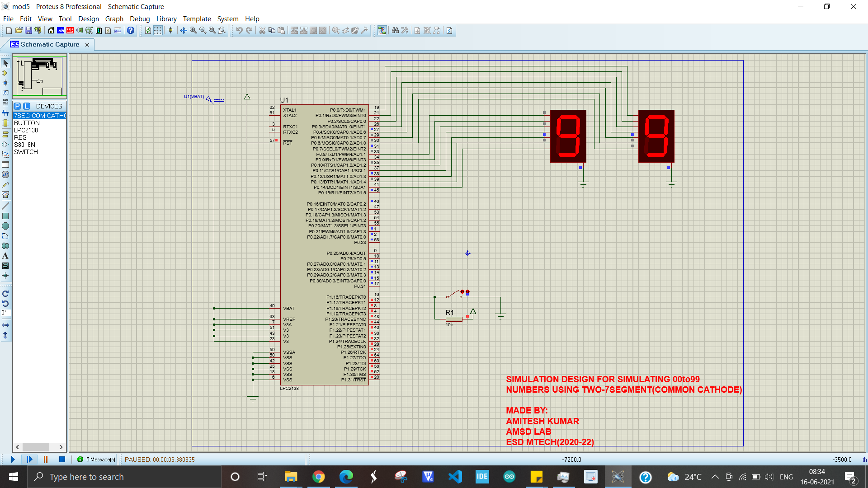The image size is (868, 488).
Task: Set rotation angle in the 0° field
Action: click(x=6, y=312)
